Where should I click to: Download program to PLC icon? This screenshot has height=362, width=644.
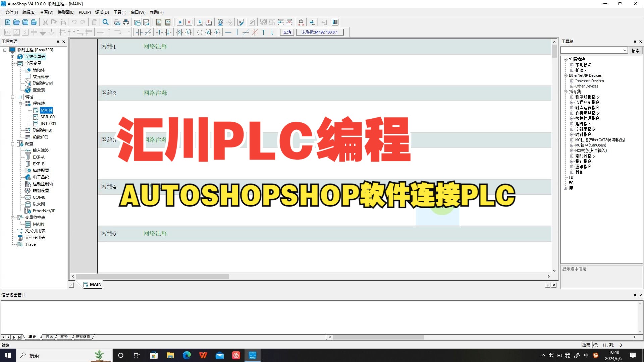(x=200, y=22)
